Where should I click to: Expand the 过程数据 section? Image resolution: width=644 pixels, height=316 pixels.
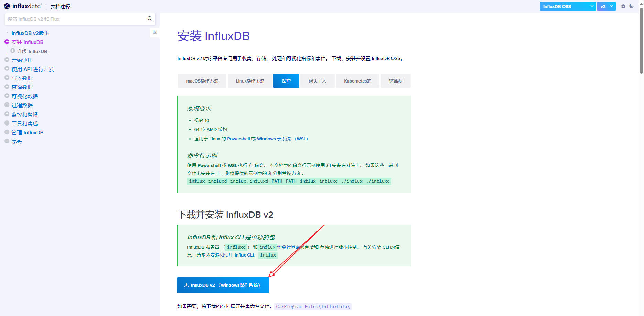(x=7, y=105)
